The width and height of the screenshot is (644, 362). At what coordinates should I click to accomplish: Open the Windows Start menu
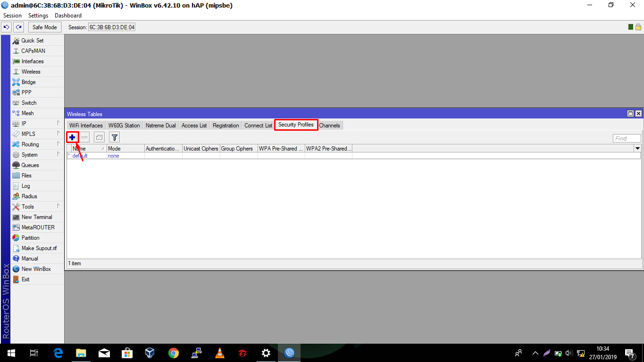pos(11,353)
